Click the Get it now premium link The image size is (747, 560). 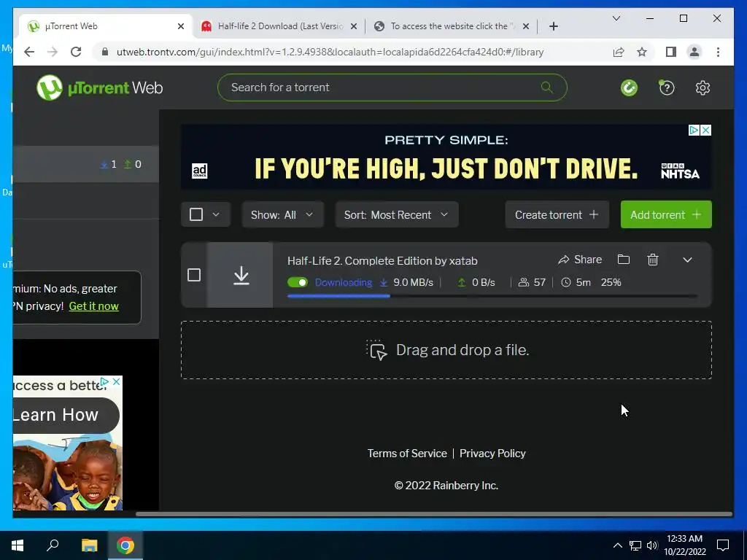pyautogui.click(x=94, y=306)
